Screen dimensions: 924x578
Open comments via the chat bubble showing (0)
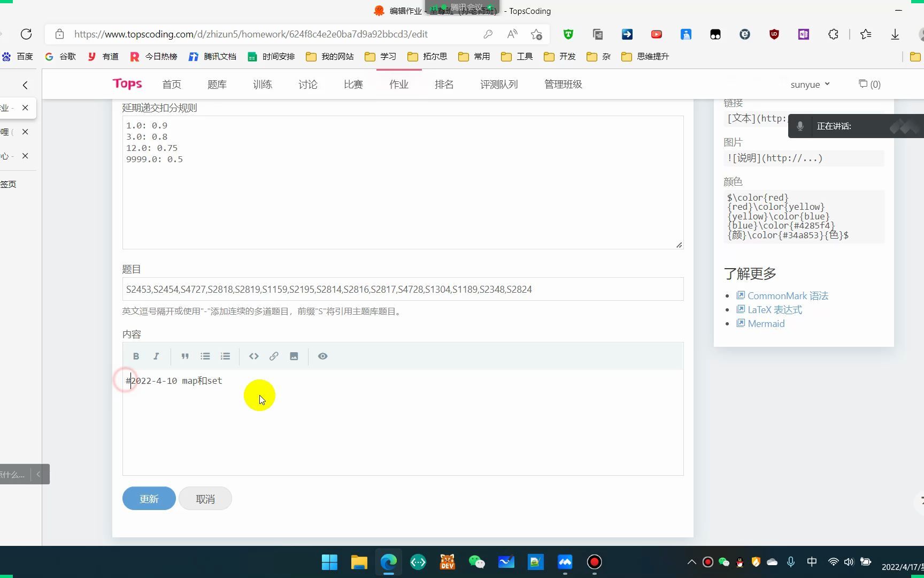point(869,84)
